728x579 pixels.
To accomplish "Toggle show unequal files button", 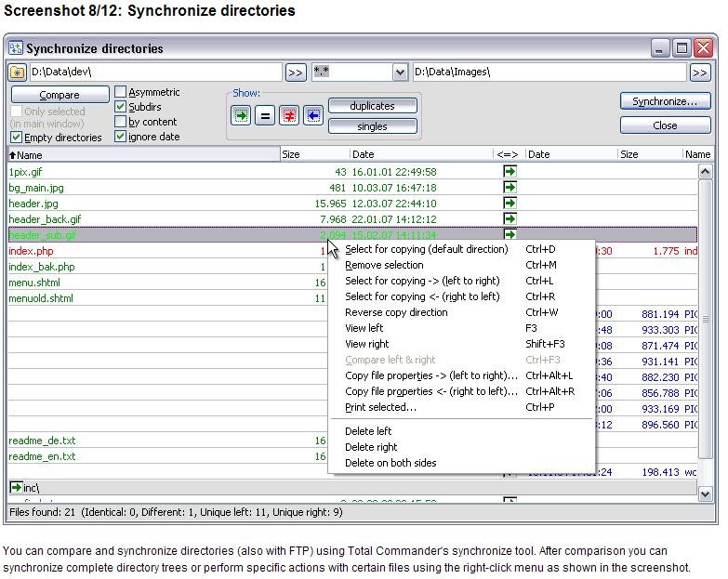I will tap(289, 115).
